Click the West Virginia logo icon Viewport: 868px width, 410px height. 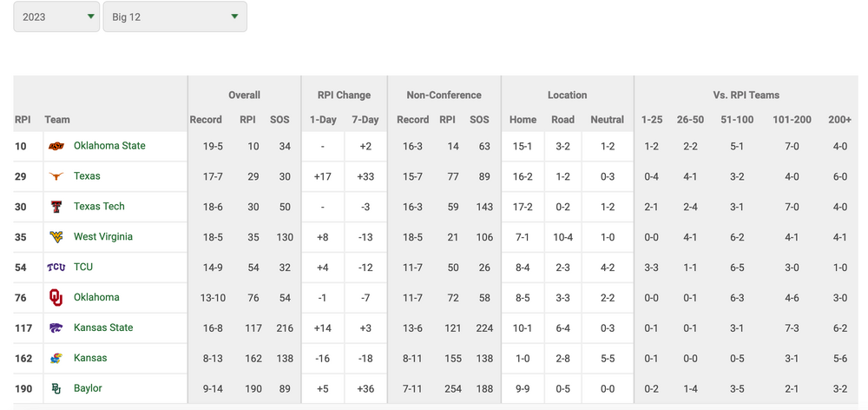56,237
